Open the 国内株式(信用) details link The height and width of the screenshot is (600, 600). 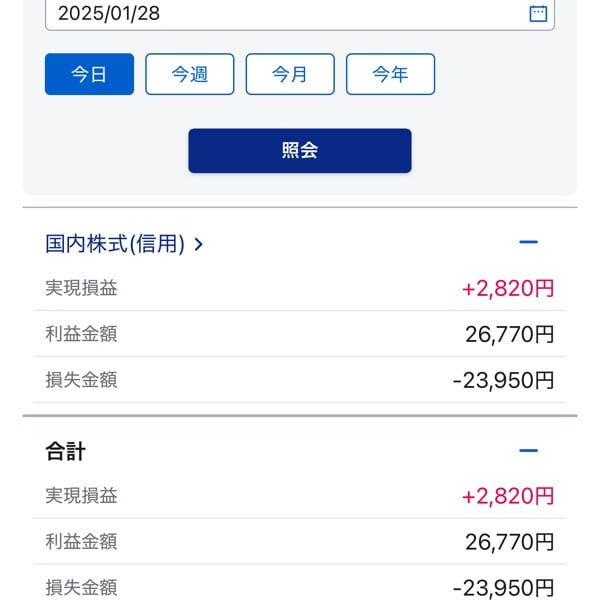click(115, 243)
